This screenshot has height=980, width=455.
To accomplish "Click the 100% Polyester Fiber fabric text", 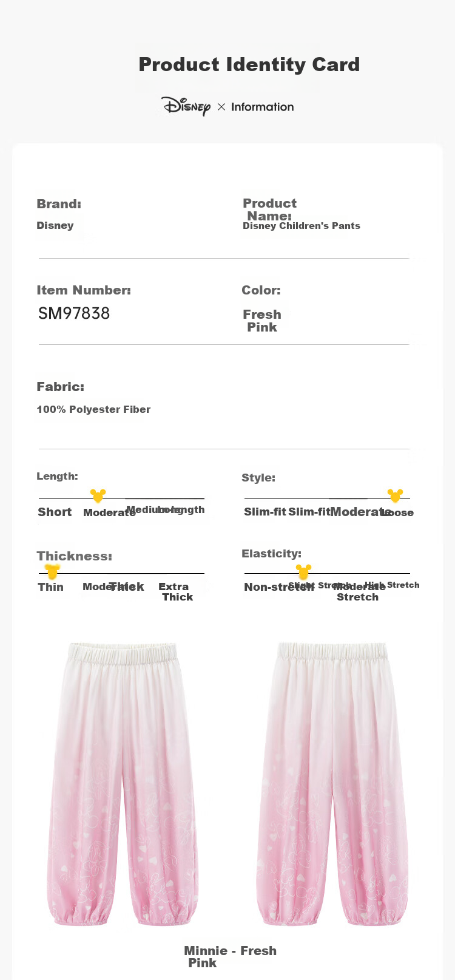I will click(93, 409).
